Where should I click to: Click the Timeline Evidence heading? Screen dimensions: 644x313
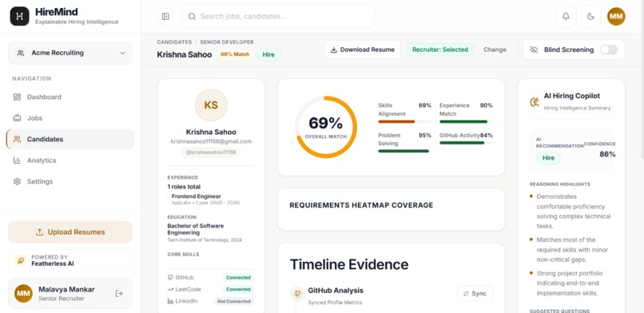coord(349,264)
